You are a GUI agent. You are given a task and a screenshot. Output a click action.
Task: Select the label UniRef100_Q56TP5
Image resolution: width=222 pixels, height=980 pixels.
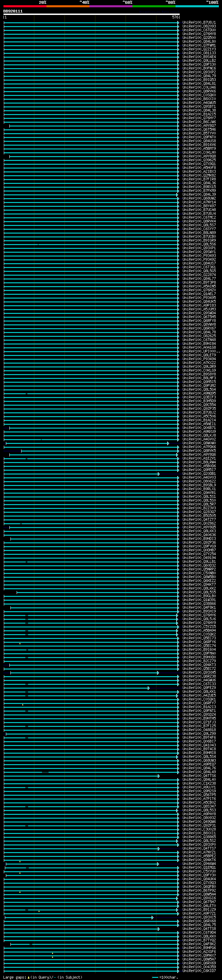coord(199,795)
